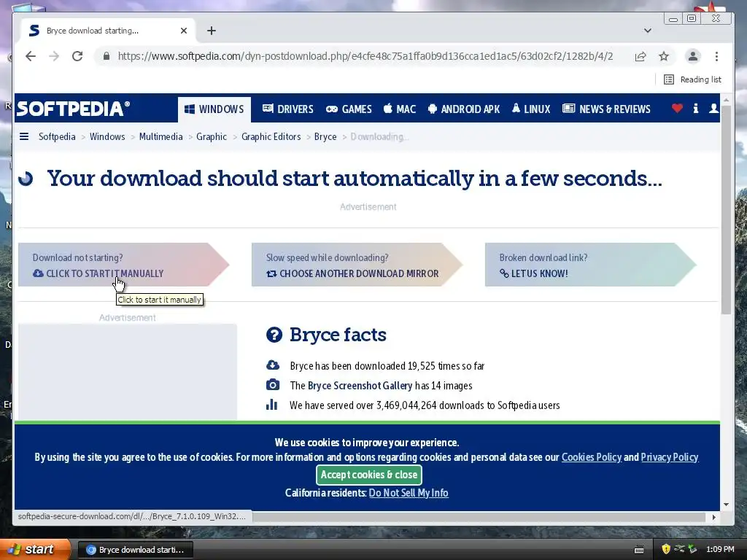747x560 pixels.
Task: Reload the page with refresh icon
Action: coord(77,56)
